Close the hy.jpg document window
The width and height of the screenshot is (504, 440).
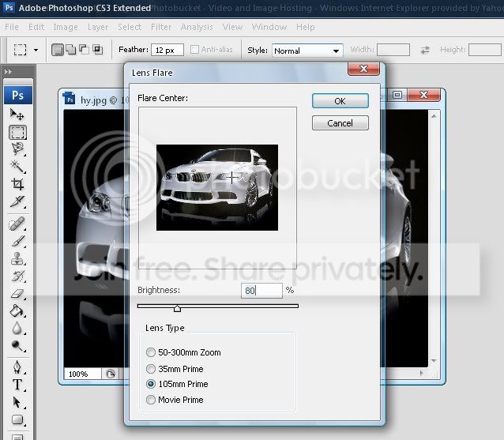423,95
